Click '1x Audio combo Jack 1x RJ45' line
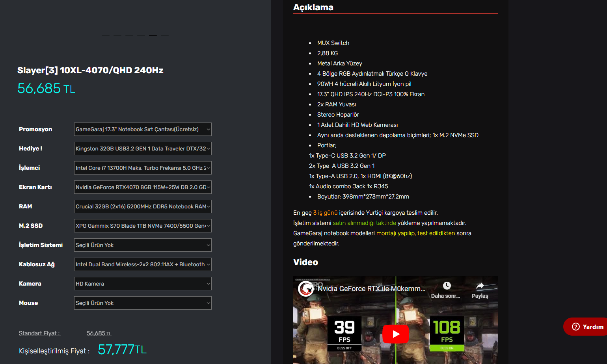The width and height of the screenshot is (607, 364). tap(348, 186)
